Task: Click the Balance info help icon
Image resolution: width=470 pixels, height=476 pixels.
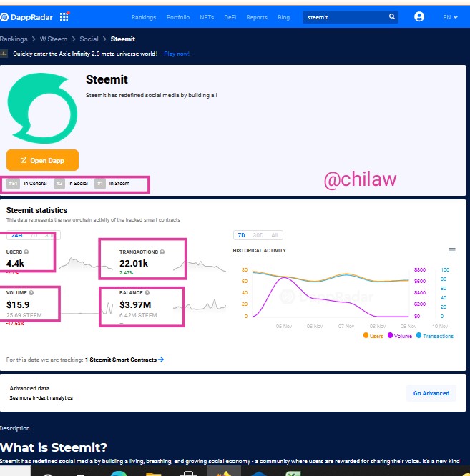Action: [147, 292]
